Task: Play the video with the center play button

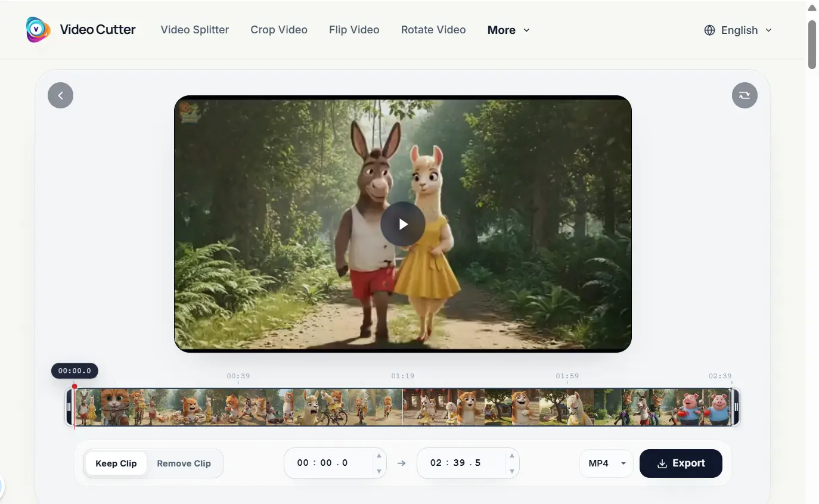Action: pyautogui.click(x=403, y=224)
